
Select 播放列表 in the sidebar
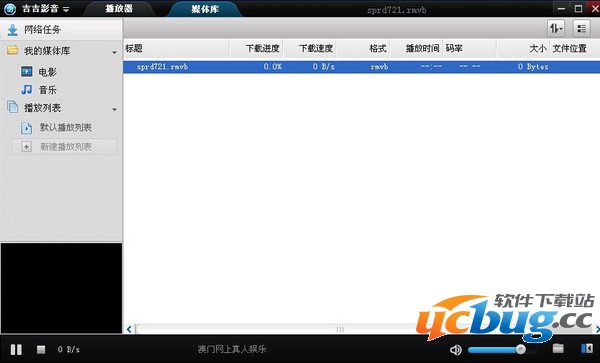(x=42, y=108)
